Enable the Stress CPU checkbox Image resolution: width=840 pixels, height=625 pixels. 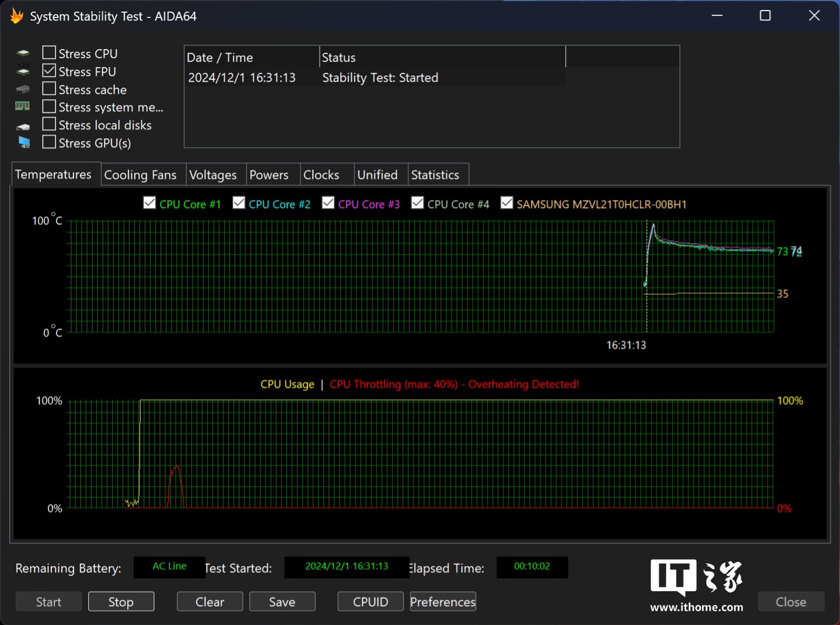click(x=50, y=53)
